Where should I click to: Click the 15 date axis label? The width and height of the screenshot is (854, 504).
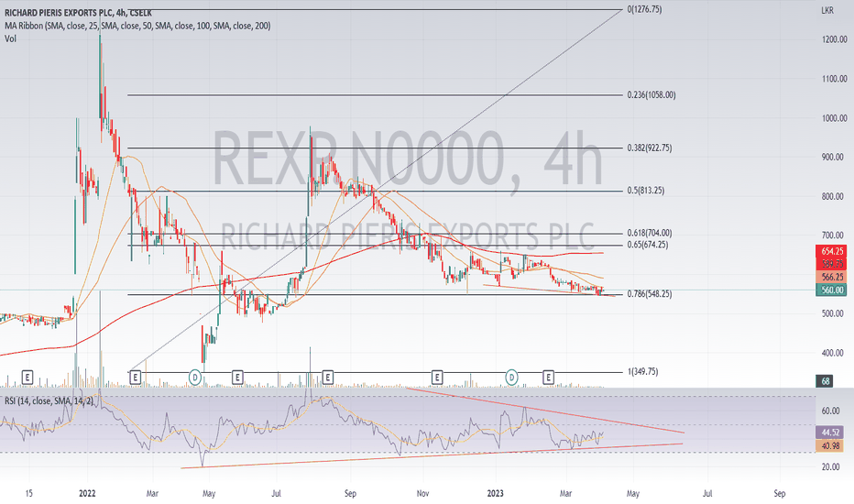(x=29, y=493)
